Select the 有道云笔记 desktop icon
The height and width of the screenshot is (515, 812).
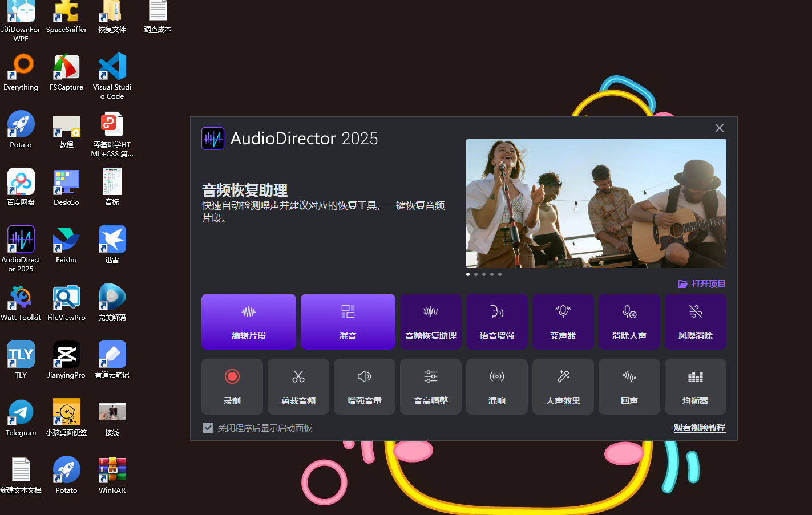pyautogui.click(x=112, y=360)
